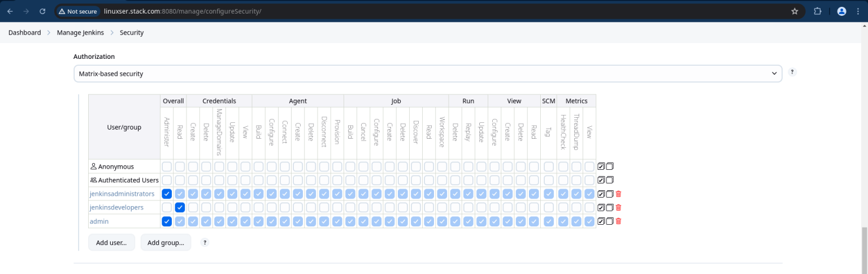Image resolution: width=868 pixels, height=274 pixels.
Task: Enable Run Replay for jenkinsdevelopers
Action: (x=468, y=207)
